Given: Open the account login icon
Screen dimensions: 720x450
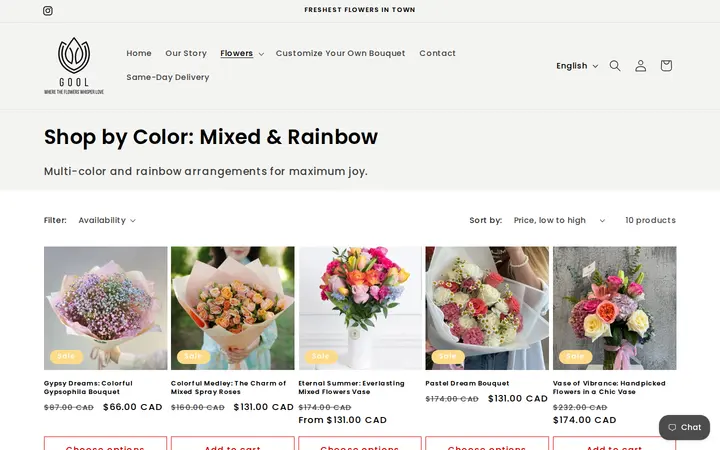Looking at the screenshot, I should [641, 66].
